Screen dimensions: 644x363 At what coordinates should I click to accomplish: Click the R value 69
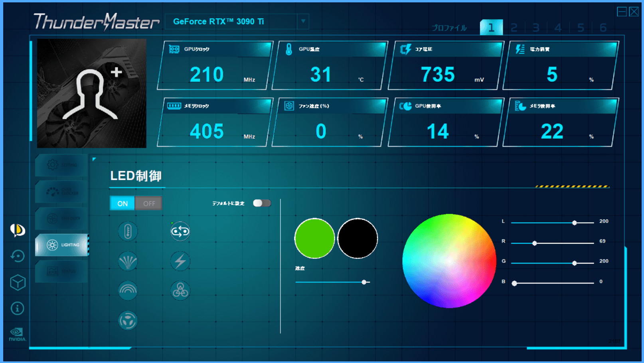[x=603, y=241]
